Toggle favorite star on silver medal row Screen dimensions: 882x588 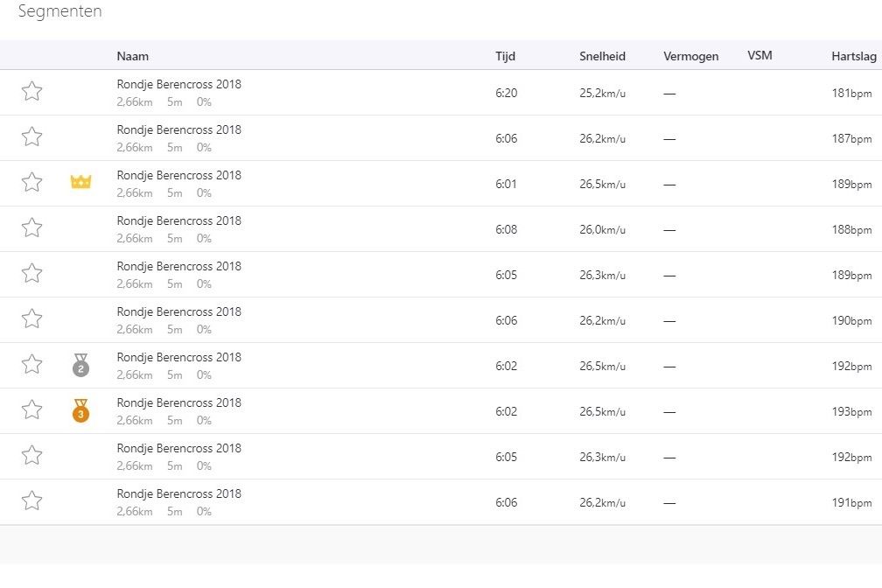31,364
